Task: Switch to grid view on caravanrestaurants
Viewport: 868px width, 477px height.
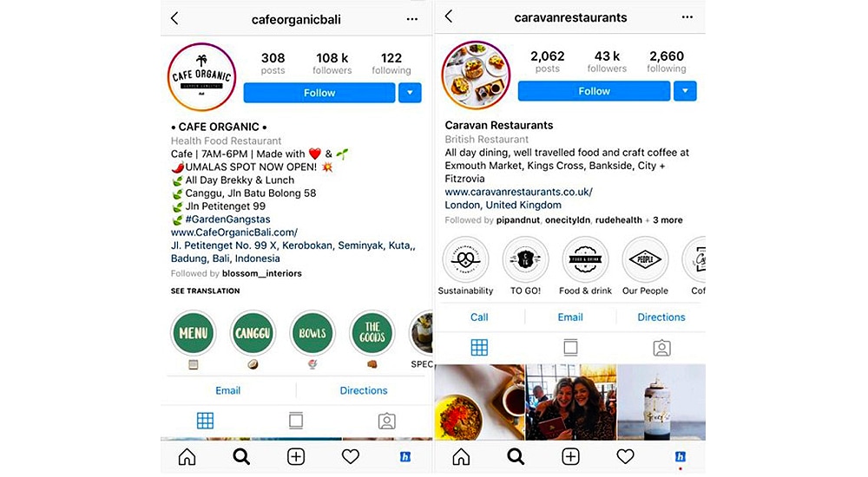Action: (479, 348)
